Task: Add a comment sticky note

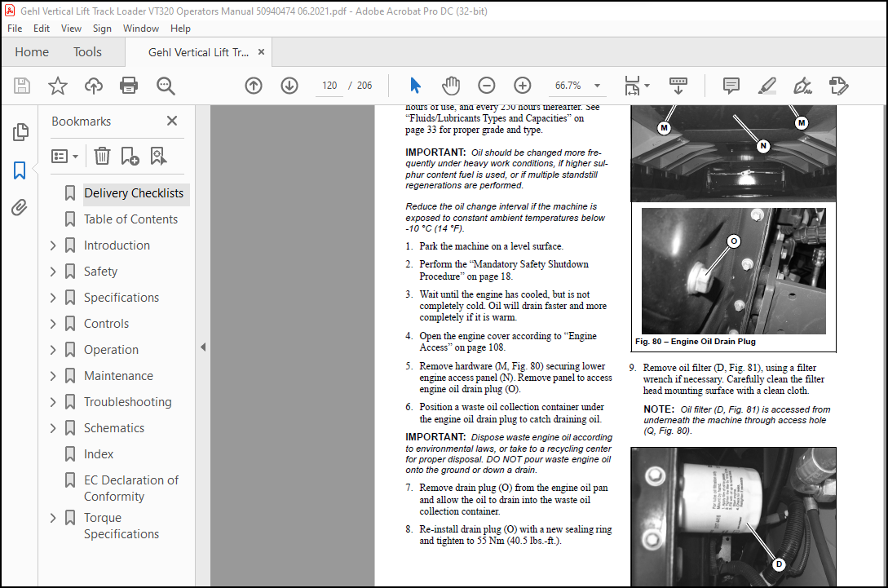Action: click(x=731, y=86)
